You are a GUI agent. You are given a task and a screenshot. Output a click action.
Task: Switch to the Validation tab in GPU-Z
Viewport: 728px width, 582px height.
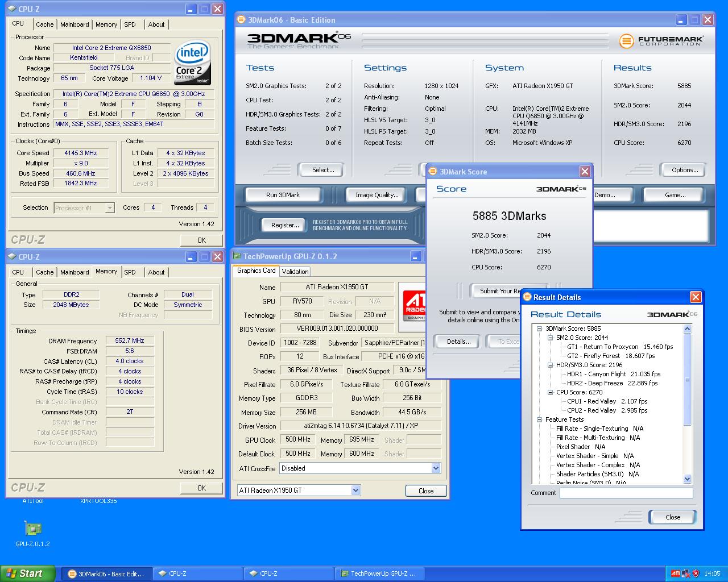click(x=295, y=272)
